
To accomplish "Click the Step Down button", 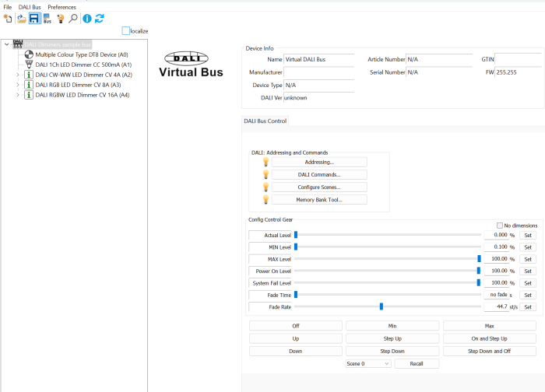I will coord(392,351).
